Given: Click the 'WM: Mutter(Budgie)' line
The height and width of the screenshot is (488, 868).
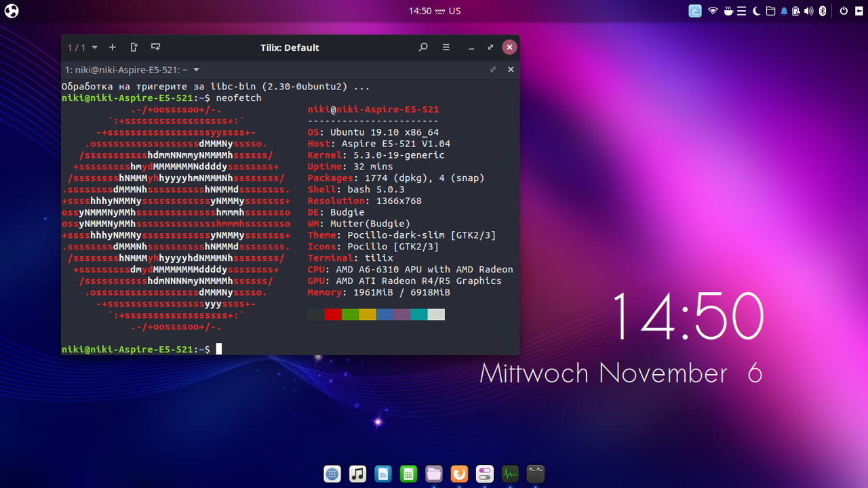Looking at the screenshot, I should pyautogui.click(x=359, y=224).
